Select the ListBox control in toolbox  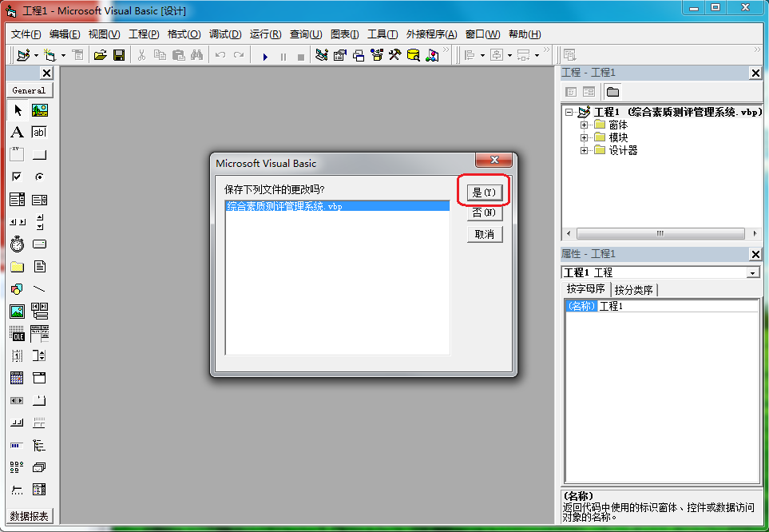pos(39,199)
